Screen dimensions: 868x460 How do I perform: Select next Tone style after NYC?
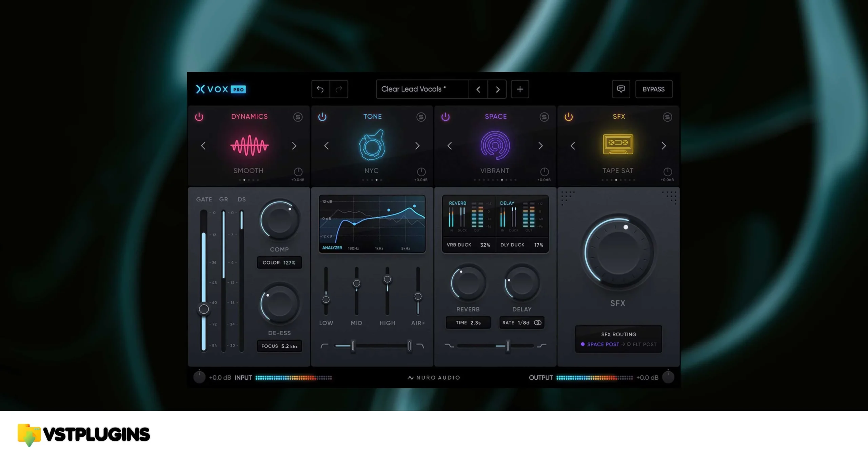tap(417, 146)
